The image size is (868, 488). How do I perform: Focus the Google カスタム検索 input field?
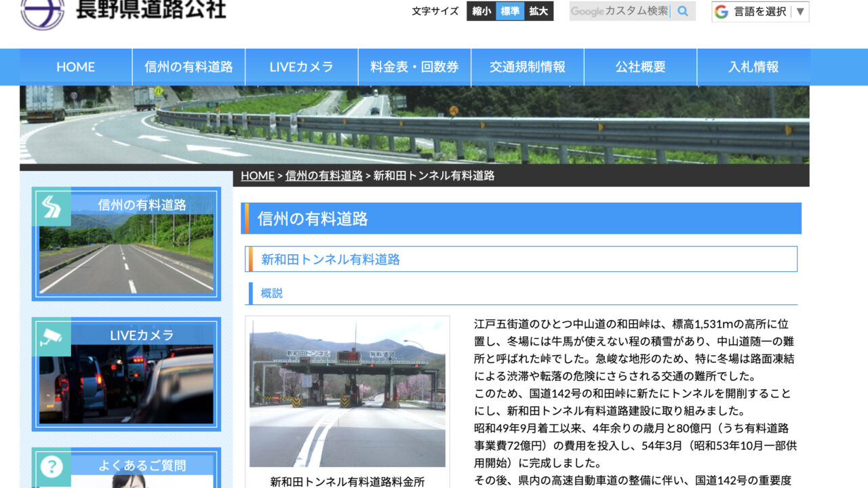point(620,11)
